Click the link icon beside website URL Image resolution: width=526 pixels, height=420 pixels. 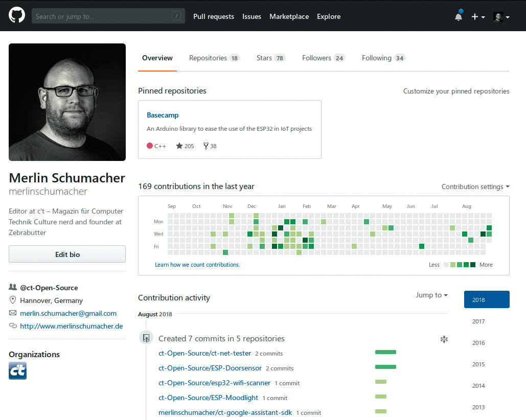pos(13,326)
